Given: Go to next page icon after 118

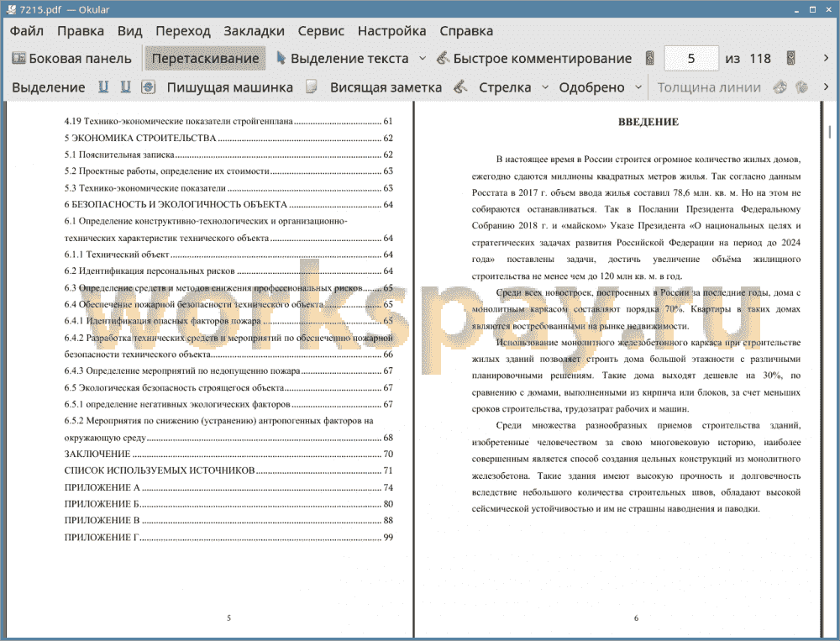Looking at the screenshot, I should [x=790, y=59].
